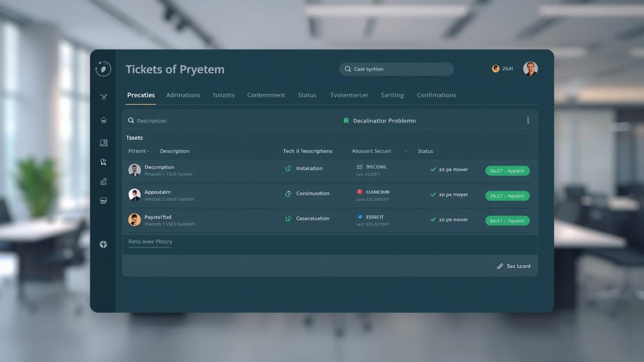Select the user search icon in the sidebar
The height and width of the screenshot is (362, 644).
coord(103,161)
